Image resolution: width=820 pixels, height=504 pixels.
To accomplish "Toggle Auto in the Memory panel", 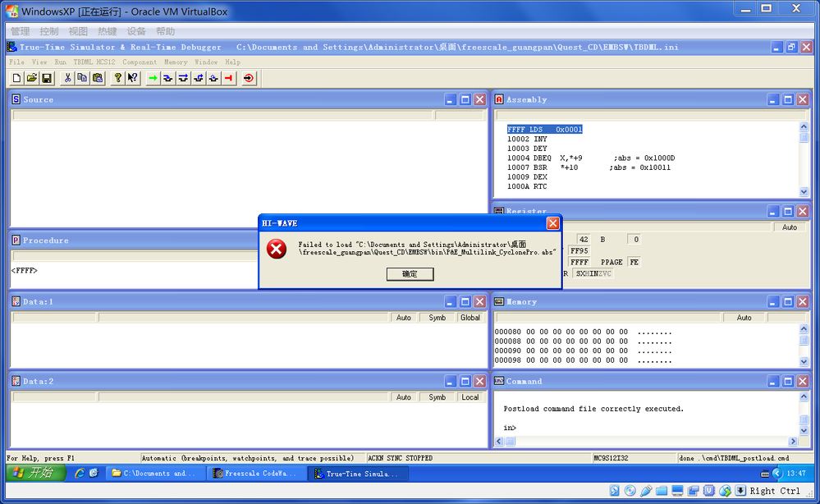I will pos(744,318).
